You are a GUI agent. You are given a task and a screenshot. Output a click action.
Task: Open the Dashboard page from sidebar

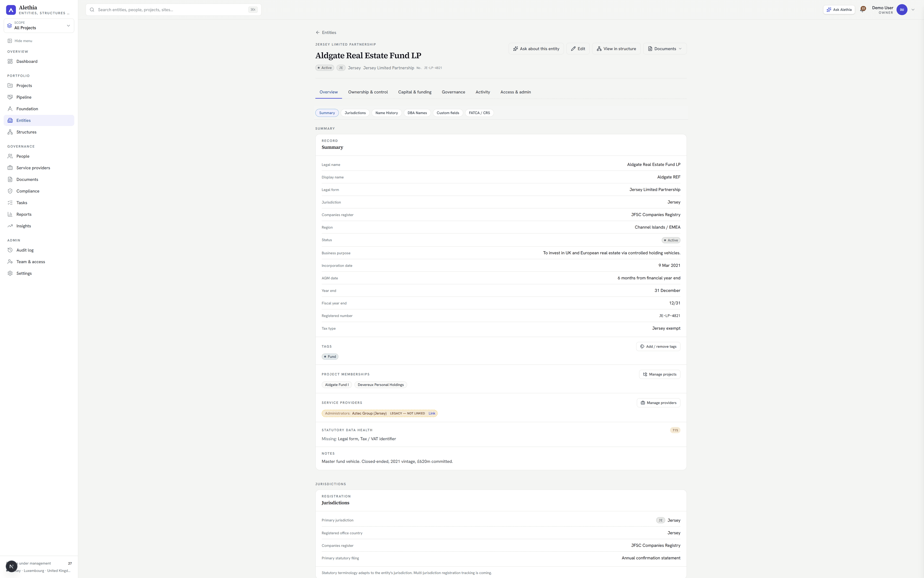click(x=38, y=62)
